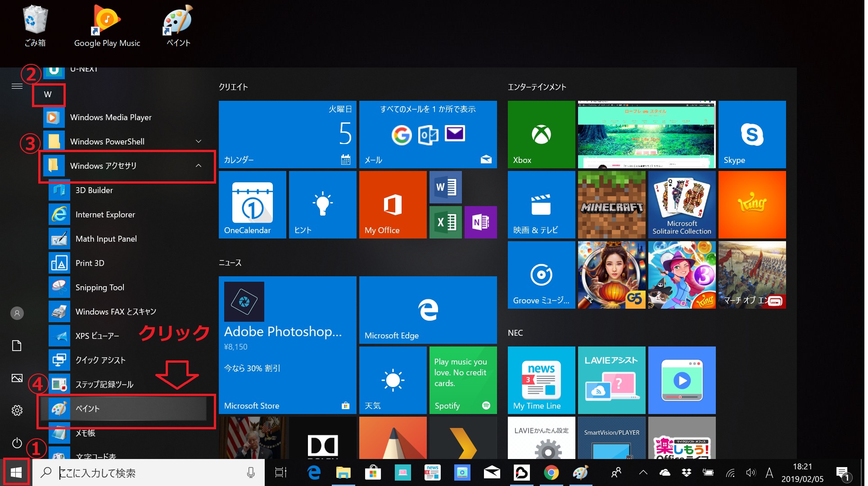Open LAVIEアシスト tile

pyautogui.click(x=612, y=380)
